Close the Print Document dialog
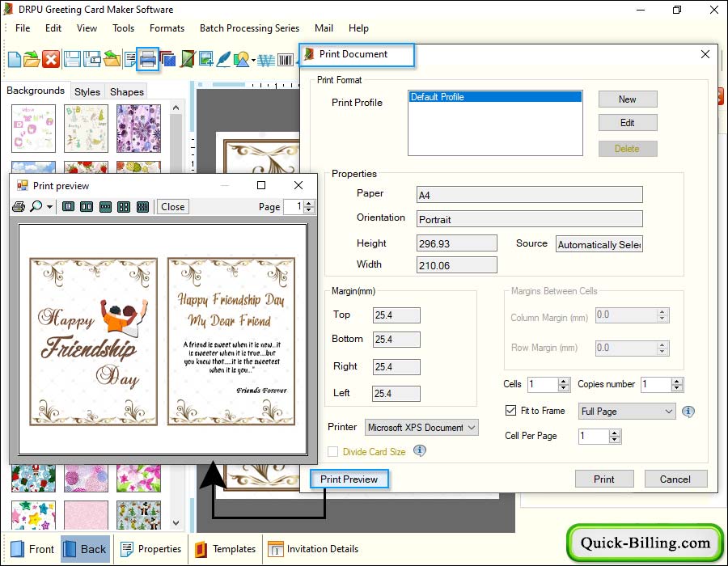Viewport: 728px width, 566px height. (x=705, y=54)
